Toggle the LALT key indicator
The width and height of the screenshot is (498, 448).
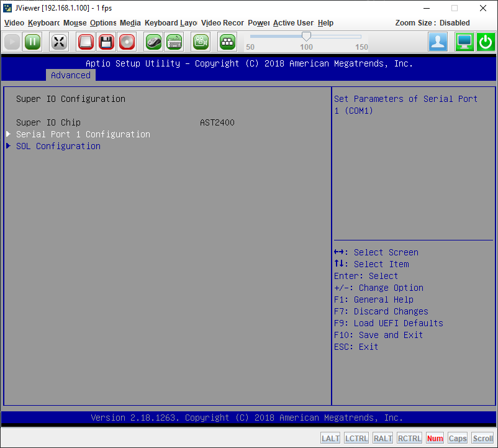coord(330,439)
